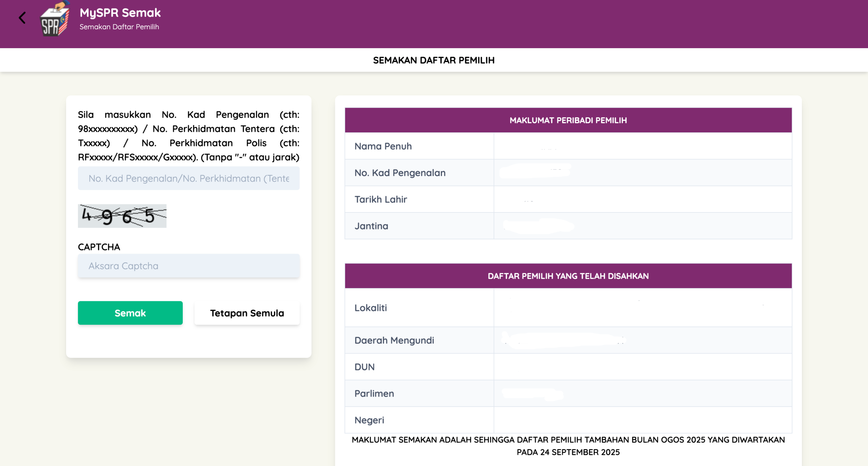Click the Maklumat Peribadi Pemilih header
The height and width of the screenshot is (466, 868).
pos(568,120)
